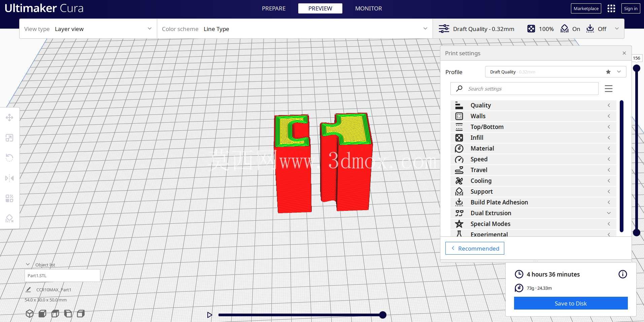Select the Scale tool in left toolbar
Image resolution: width=644 pixels, height=322 pixels.
[9, 138]
